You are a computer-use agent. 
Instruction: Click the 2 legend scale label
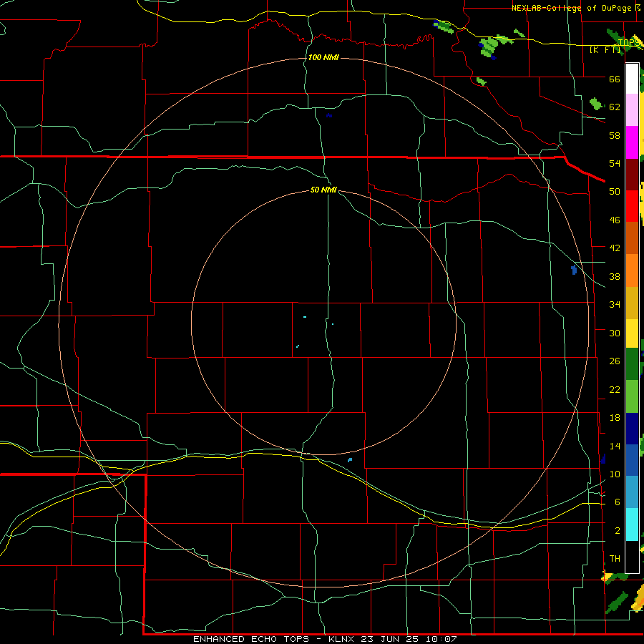618,531
